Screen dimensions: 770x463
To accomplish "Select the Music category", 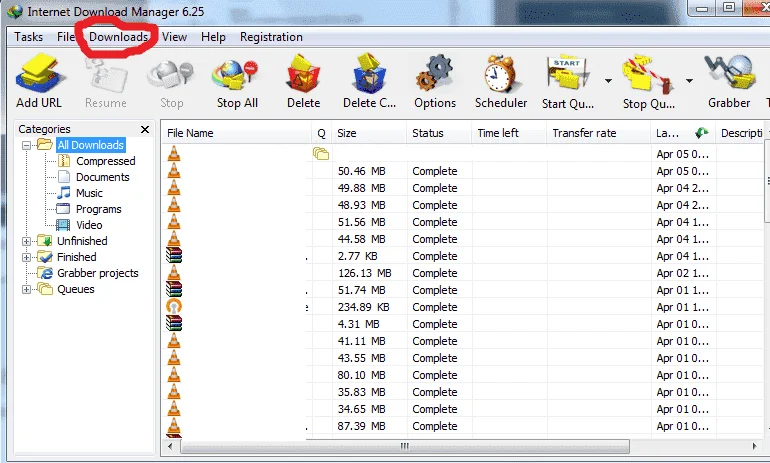I will tap(89, 193).
